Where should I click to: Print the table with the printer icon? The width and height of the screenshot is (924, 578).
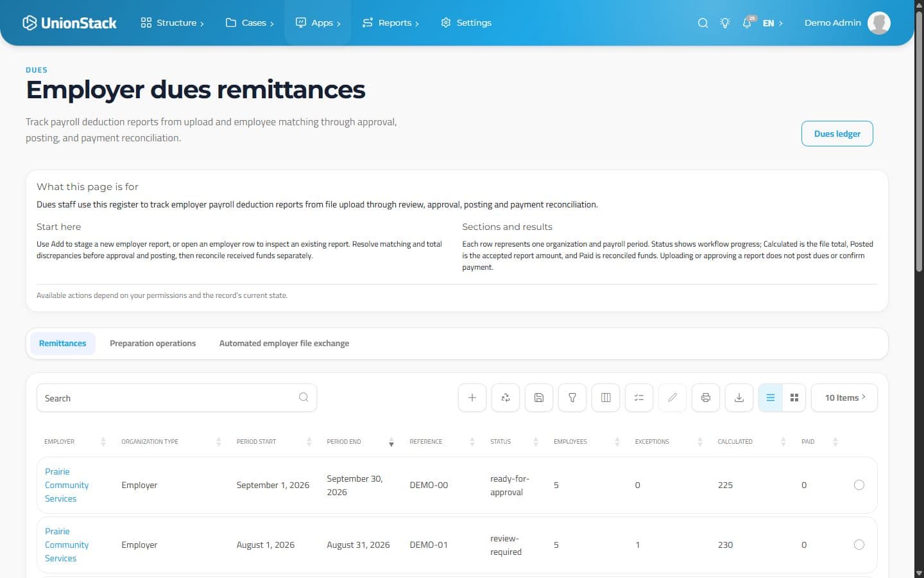706,398
